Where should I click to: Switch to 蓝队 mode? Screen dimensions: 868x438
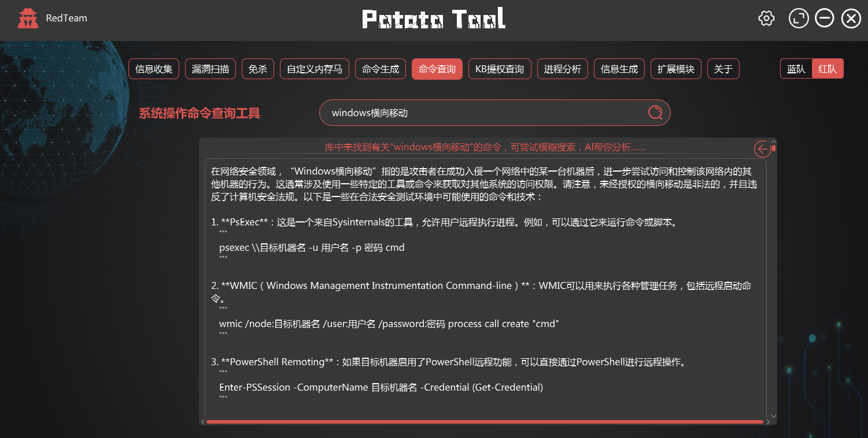(x=796, y=69)
